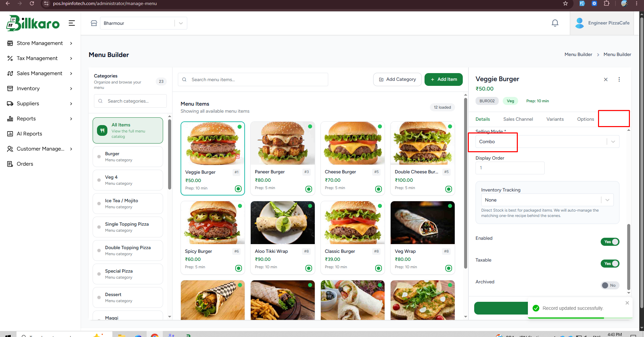Image resolution: width=644 pixels, height=337 pixels.
Task: Bookmark this page with the star icon
Action: [565, 3]
